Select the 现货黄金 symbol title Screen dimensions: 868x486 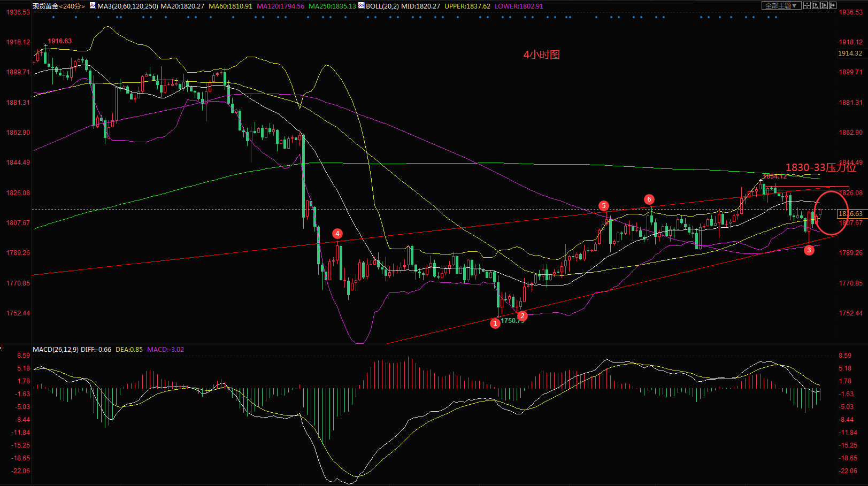pyautogui.click(x=45, y=6)
